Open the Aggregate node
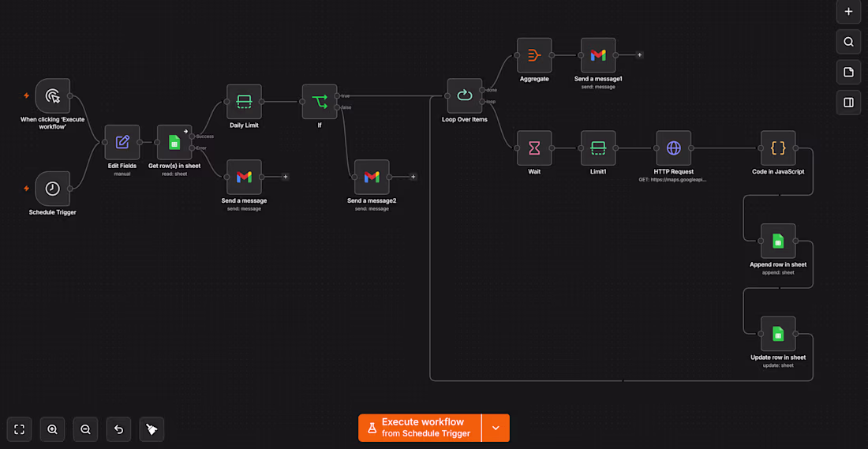The height and width of the screenshot is (449, 868). tap(534, 55)
